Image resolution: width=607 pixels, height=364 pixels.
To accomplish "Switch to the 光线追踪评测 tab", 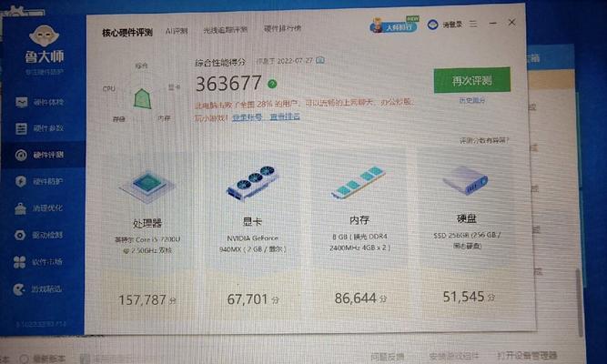I will click(226, 29).
